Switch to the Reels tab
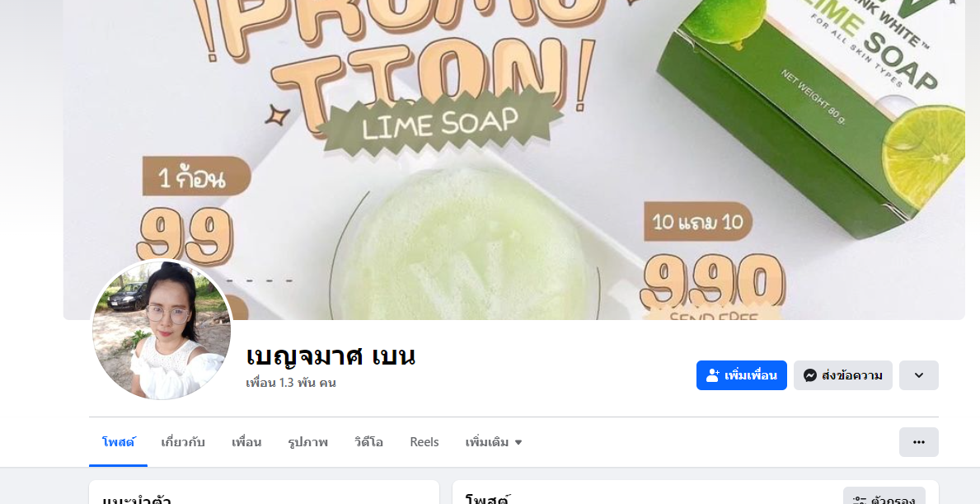 pos(424,442)
